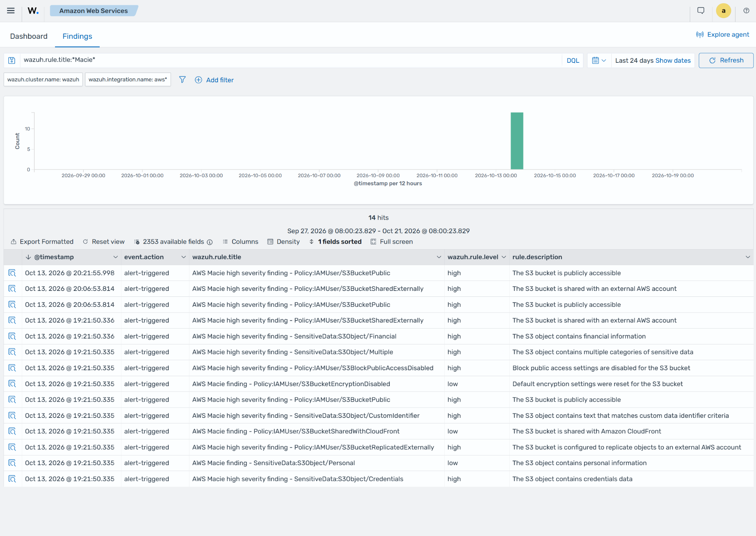
Task: Inspect the S3BucketEncryptionDisabled row document
Action: pos(12,384)
